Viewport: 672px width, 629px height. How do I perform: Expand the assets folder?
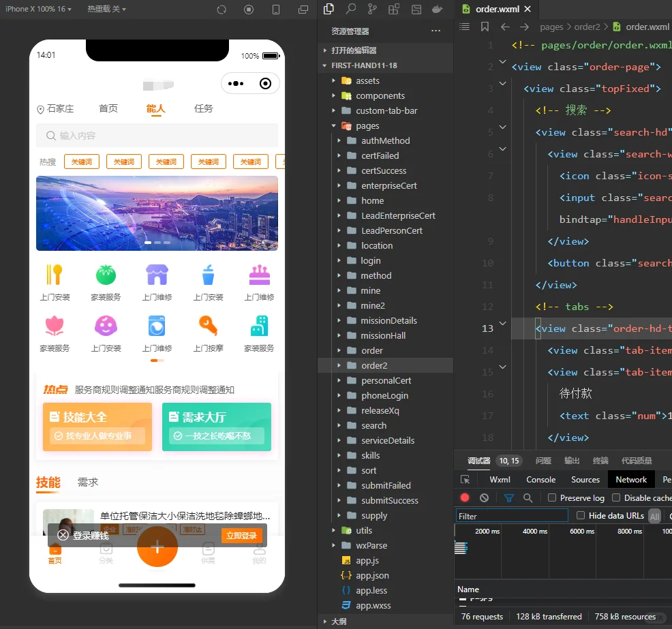click(385, 80)
